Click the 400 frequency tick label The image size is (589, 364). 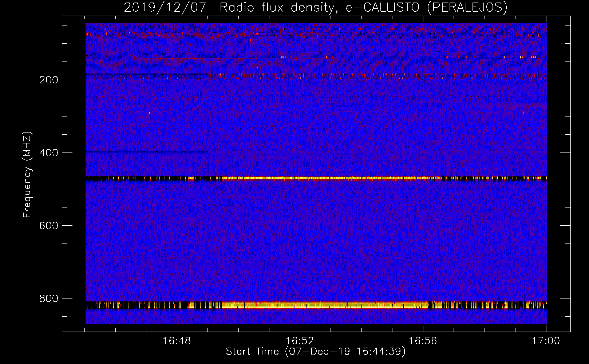(49, 153)
